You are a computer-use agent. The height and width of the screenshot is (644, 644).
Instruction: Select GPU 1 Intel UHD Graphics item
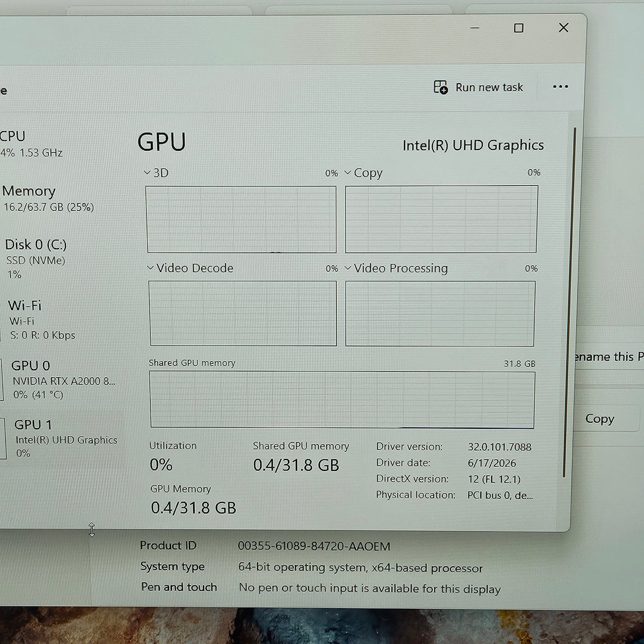(x=65, y=438)
